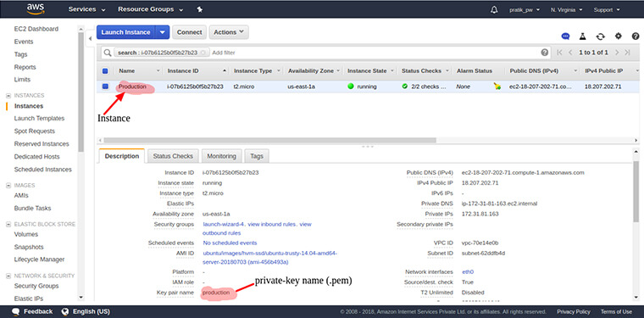Go to first page of results

click(x=559, y=53)
